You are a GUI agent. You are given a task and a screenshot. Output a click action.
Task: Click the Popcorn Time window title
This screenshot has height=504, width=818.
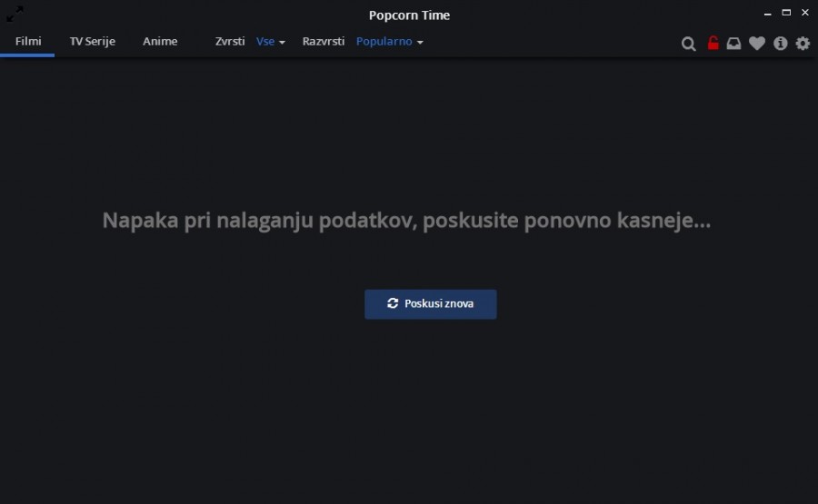click(409, 15)
